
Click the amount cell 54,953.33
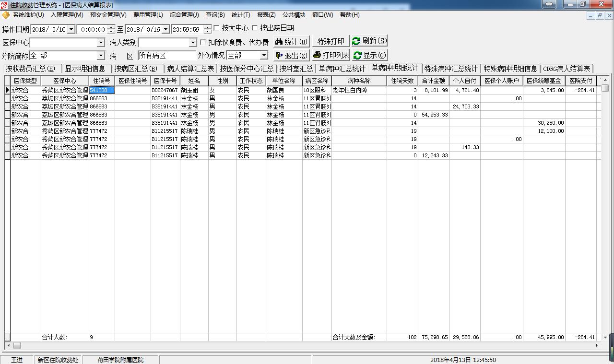point(434,115)
